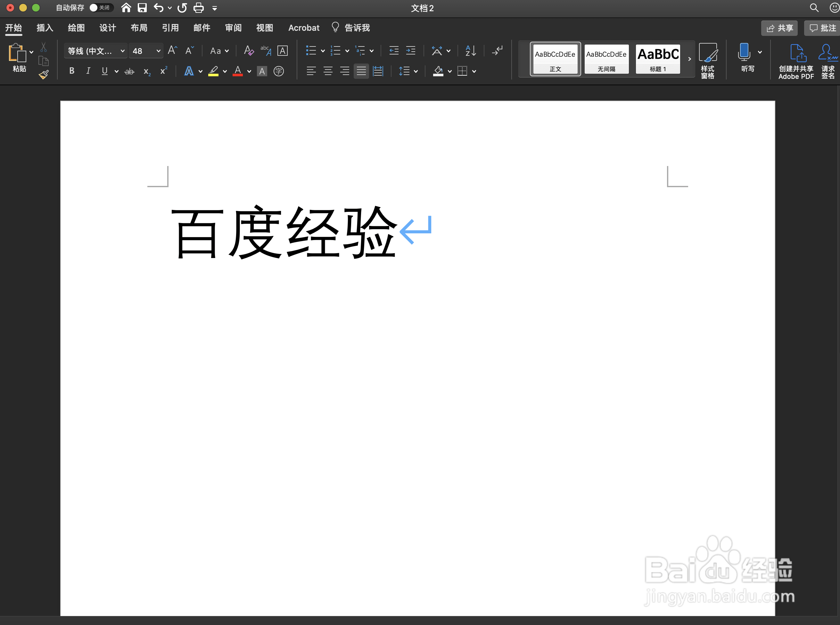Select the 标题 1 style thumbnail
Screen dimensions: 840x625
pos(658,59)
